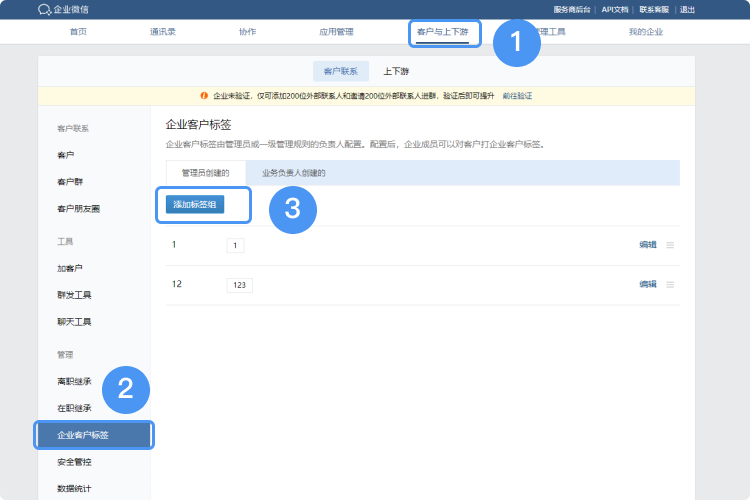Viewport: 750px width, 500px height.
Task: Click 退出 to log out
Action: pyautogui.click(x=687, y=9)
